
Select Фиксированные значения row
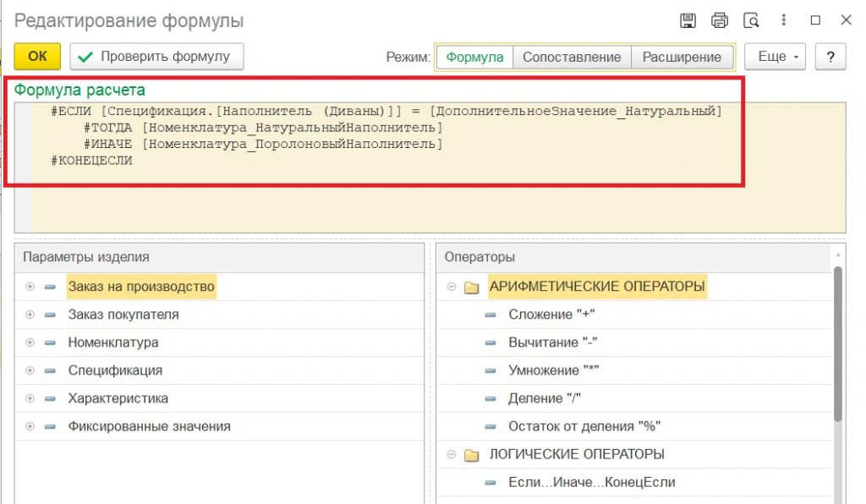(x=219, y=426)
